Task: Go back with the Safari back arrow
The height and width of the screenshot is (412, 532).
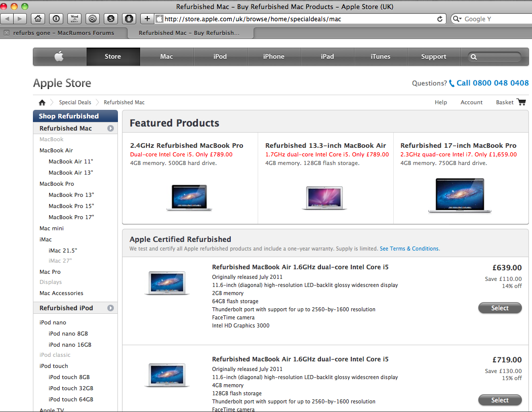Action: pos(7,19)
